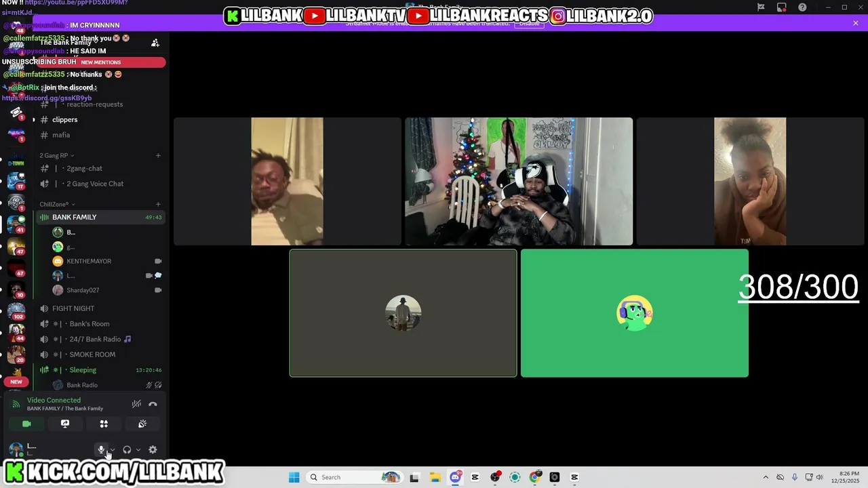
Task: Open the activities launcher icon
Action: click(x=104, y=424)
